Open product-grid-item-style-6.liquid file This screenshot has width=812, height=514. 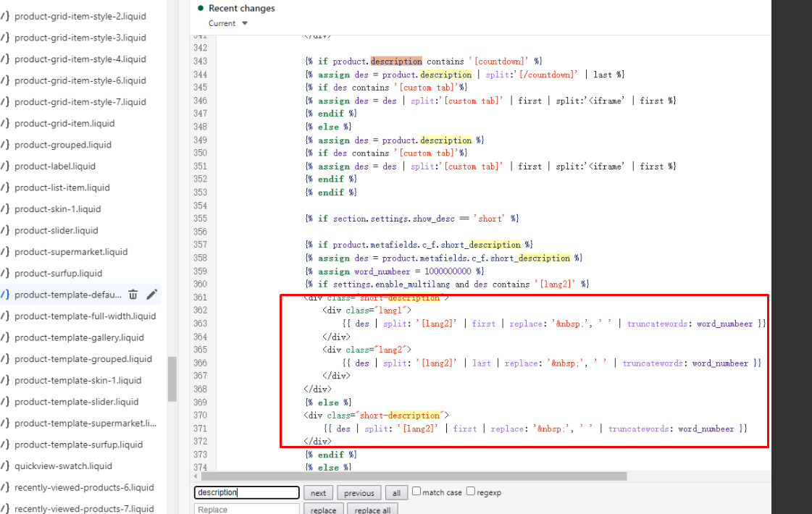tap(80, 80)
